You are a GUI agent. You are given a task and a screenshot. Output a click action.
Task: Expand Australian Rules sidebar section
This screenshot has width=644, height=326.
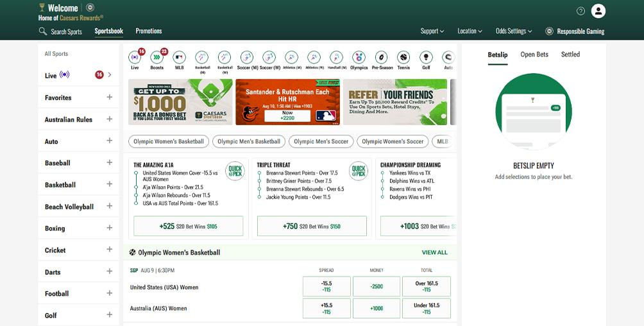point(109,119)
